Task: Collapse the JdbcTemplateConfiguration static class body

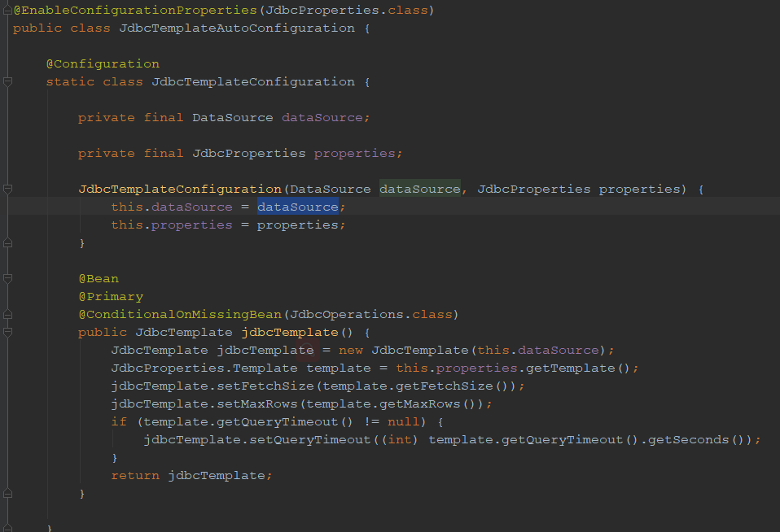Action: coord(7,81)
